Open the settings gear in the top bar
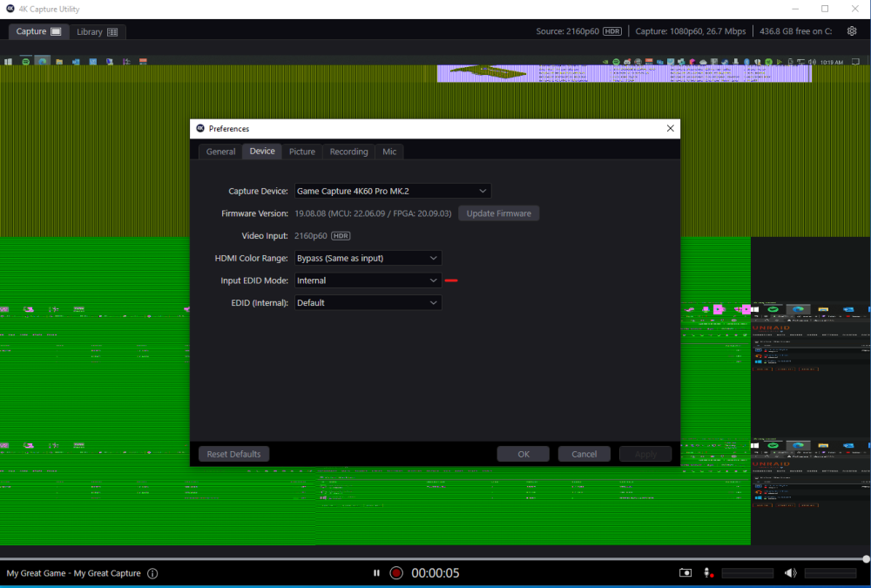Viewport: 871px width, 588px height. tap(852, 31)
